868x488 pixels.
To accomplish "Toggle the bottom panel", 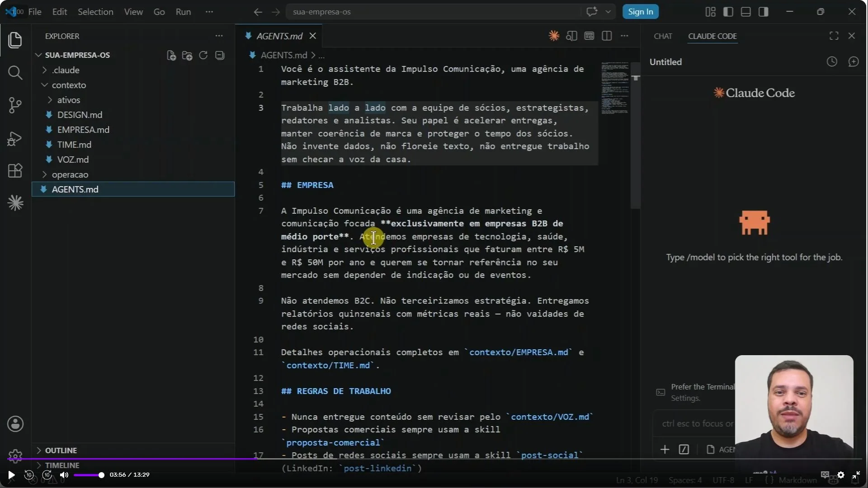I will coord(746,12).
